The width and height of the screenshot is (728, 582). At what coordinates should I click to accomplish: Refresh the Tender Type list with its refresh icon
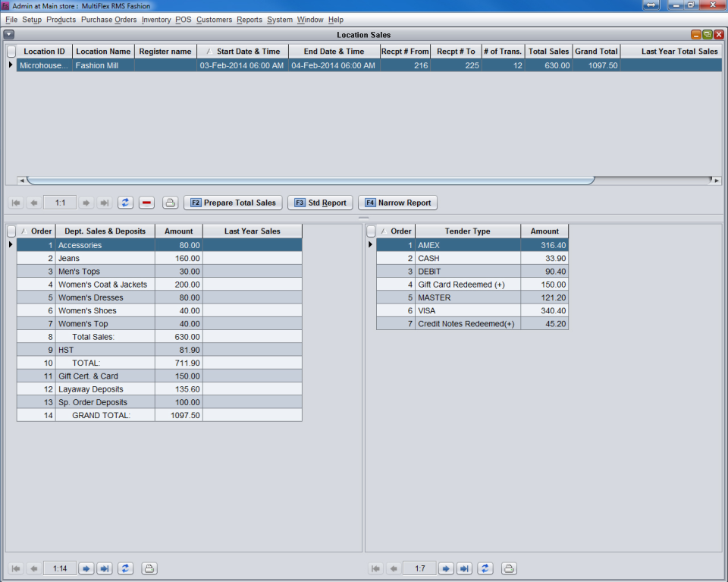(486, 568)
